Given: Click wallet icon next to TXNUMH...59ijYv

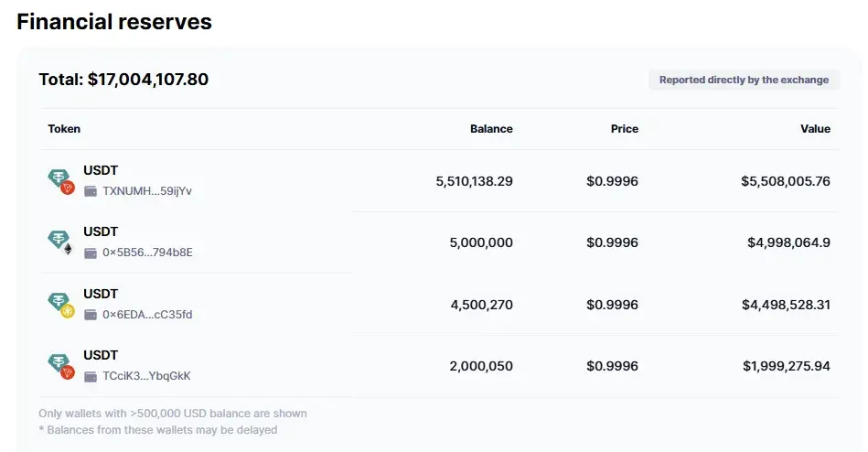Looking at the screenshot, I should (x=91, y=191).
